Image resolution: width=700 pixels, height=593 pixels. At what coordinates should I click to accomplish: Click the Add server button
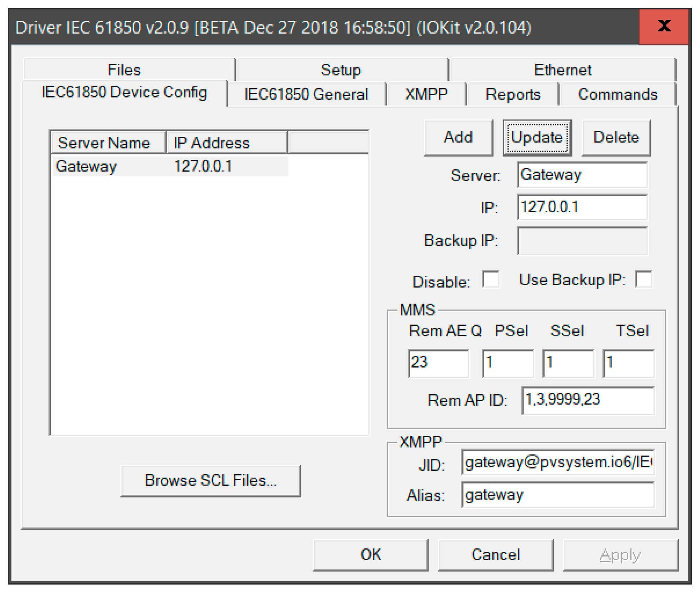[x=458, y=137]
